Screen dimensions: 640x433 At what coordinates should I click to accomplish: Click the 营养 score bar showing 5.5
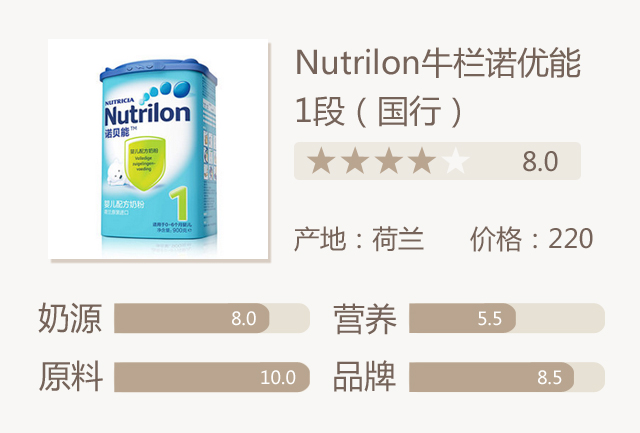(x=462, y=318)
